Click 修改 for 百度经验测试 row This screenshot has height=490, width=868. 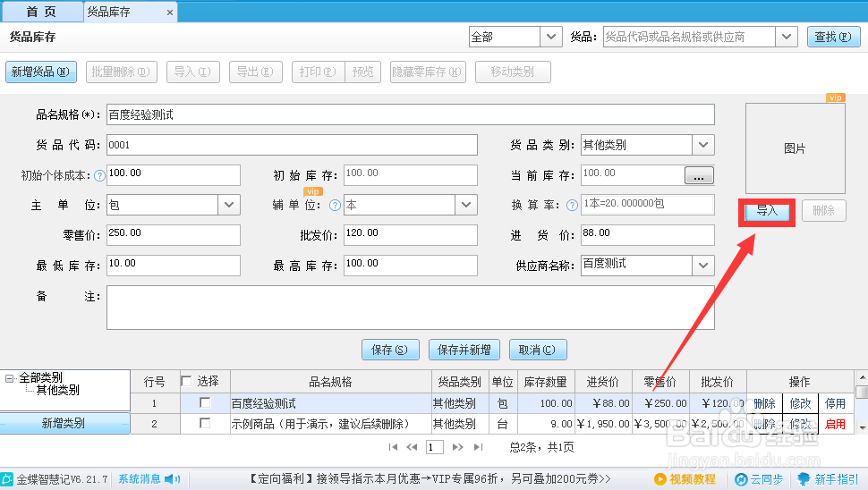(x=800, y=403)
